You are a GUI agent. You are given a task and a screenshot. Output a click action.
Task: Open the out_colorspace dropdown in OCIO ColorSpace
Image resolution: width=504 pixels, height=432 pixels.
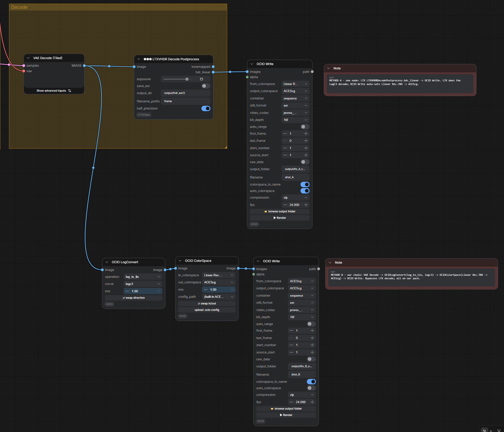[x=219, y=282]
